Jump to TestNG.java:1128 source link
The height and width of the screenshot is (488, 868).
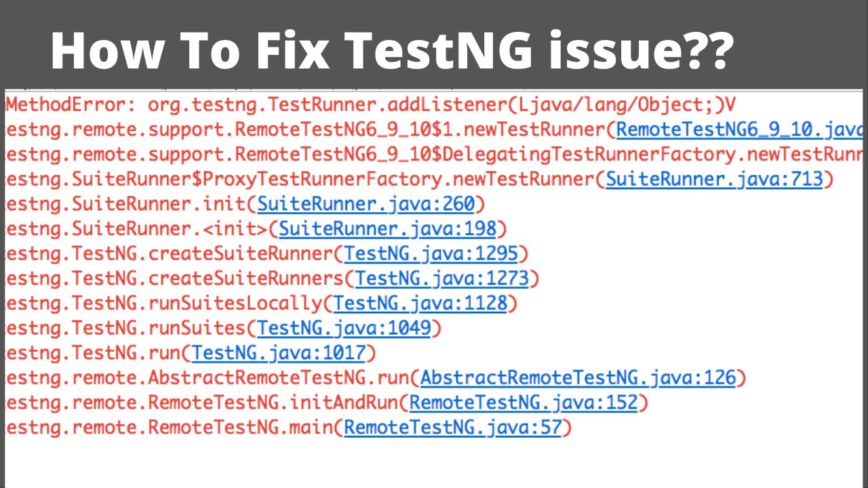click(x=420, y=304)
